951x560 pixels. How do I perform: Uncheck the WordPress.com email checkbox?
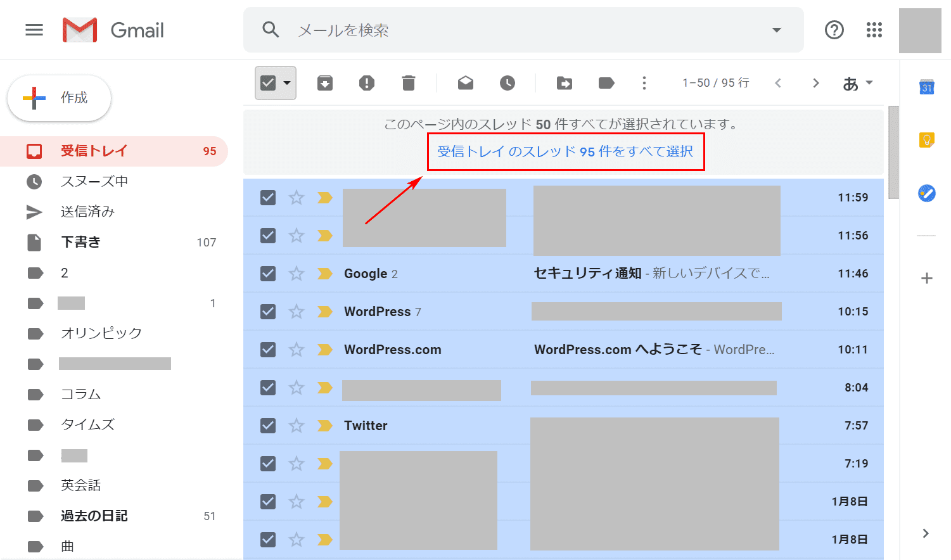[268, 350]
